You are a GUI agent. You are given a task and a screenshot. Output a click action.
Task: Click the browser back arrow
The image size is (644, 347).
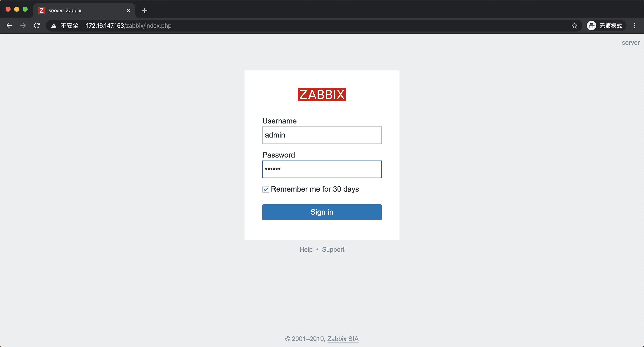pyautogui.click(x=9, y=26)
